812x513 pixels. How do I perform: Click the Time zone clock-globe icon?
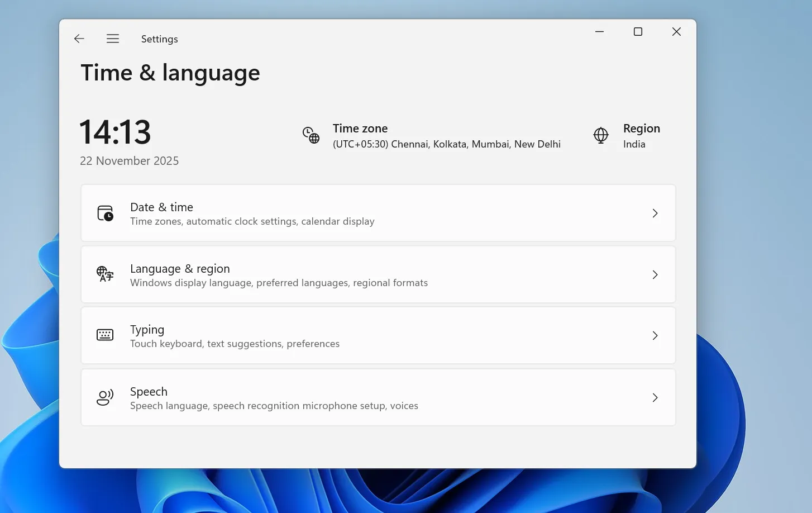pyautogui.click(x=311, y=135)
